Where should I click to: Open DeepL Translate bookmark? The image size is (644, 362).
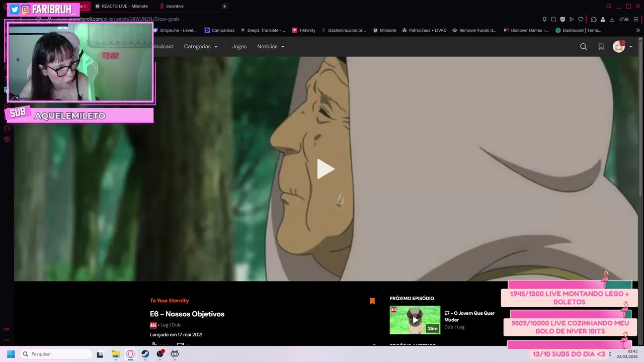263,30
